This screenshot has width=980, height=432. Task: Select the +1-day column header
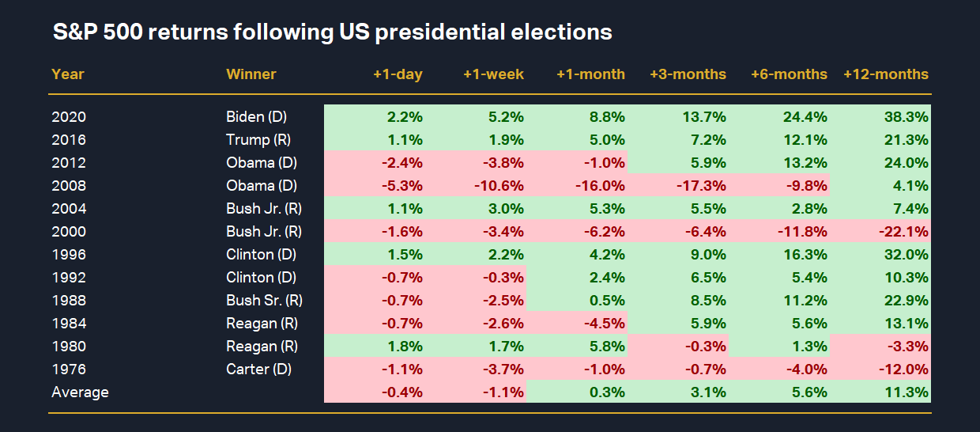[398, 74]
